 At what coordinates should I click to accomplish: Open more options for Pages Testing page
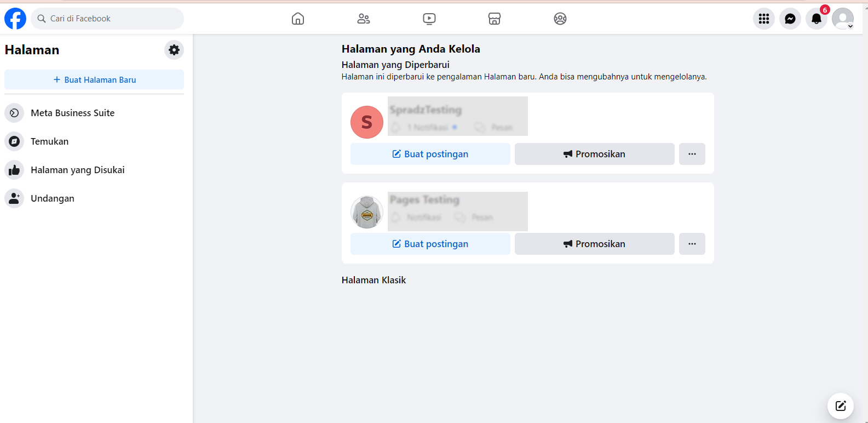coord(692,244)
